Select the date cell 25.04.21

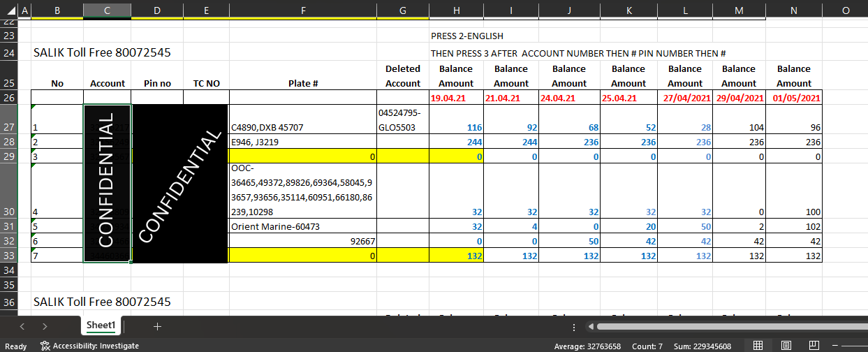coord(628,98)
